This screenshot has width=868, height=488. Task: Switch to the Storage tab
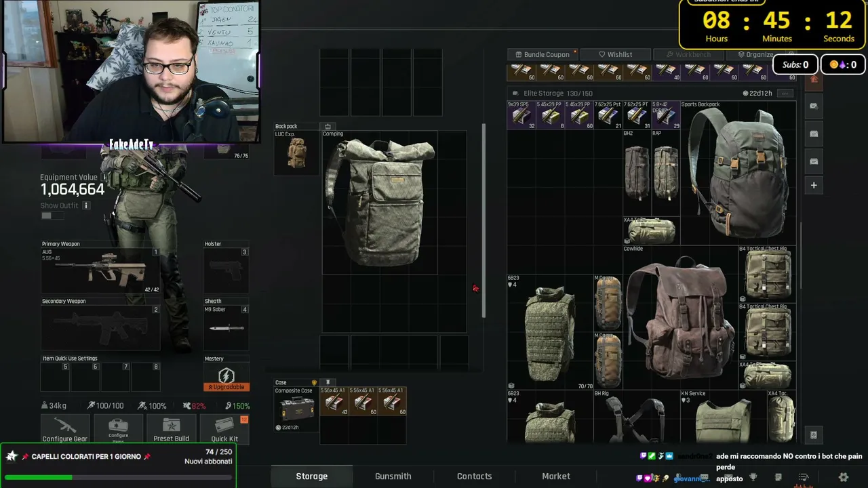(312, 476)
